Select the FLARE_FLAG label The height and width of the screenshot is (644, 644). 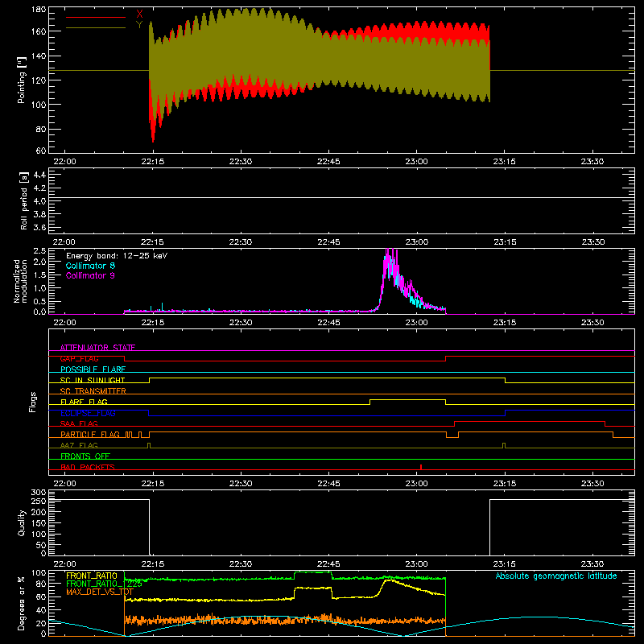(84, 402)
